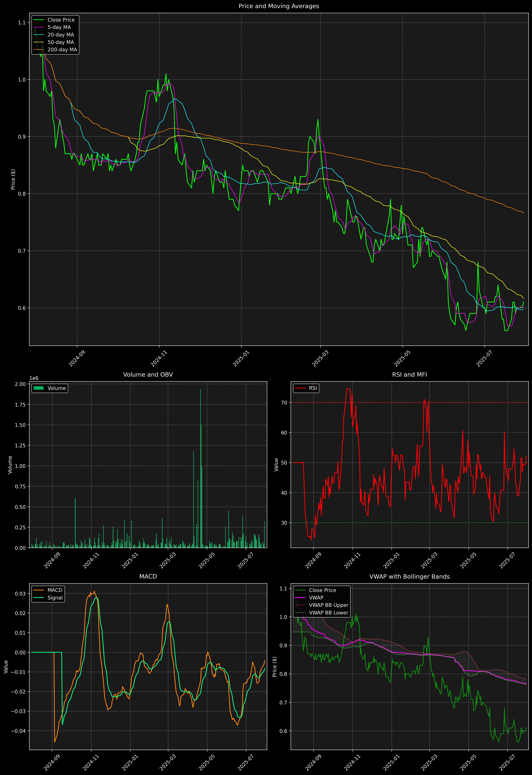Image resolution: width=532 pixels, height=775 pixels.
Task: Click the 'Volume' y-axis label
Action: coord(10,464)
